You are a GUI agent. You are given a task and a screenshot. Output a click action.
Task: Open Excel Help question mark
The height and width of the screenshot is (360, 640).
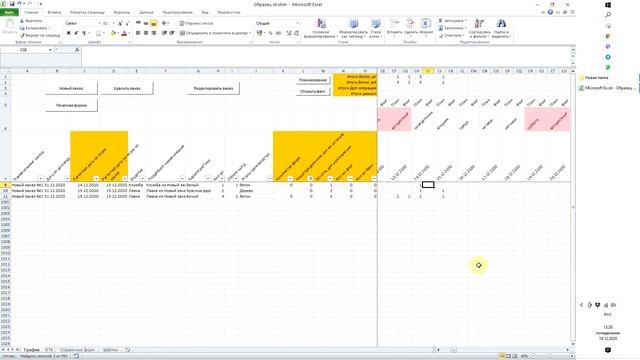point(550,12)
